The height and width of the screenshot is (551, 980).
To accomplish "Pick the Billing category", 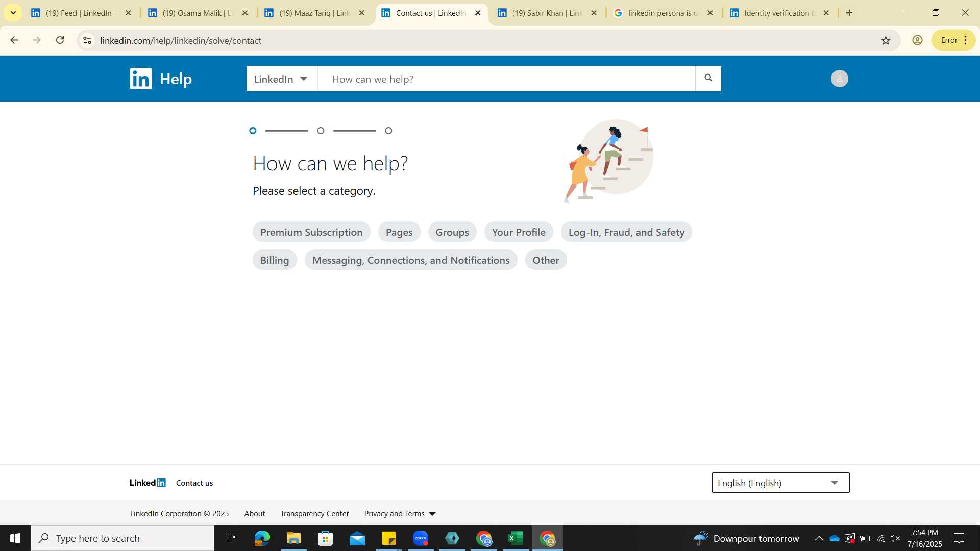I will pos(275,260).
